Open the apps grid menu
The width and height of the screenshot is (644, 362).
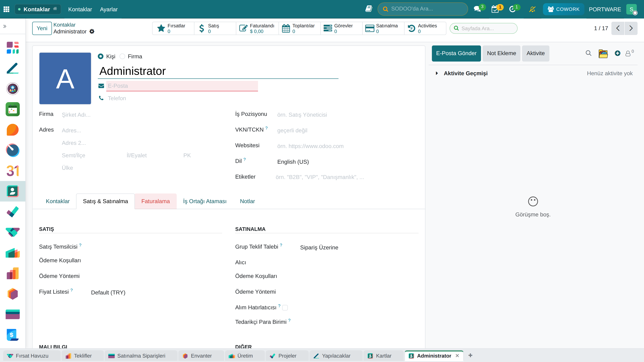tap(6, 9)
